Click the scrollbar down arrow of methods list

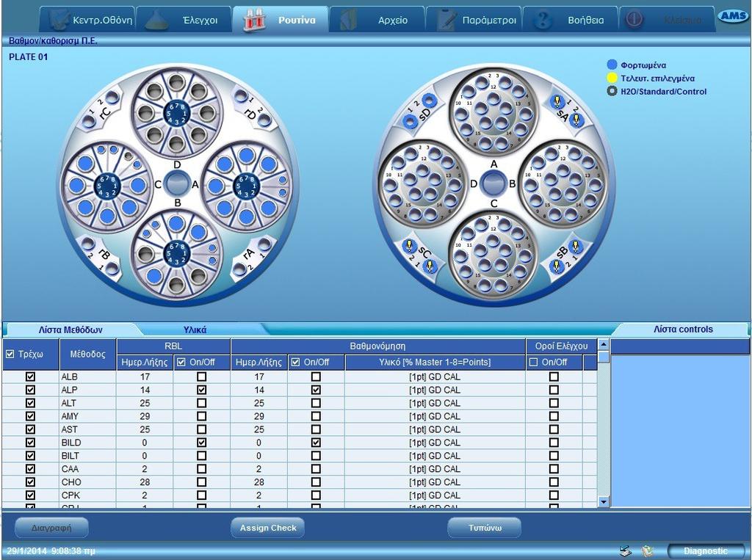[x=604, y=502]
